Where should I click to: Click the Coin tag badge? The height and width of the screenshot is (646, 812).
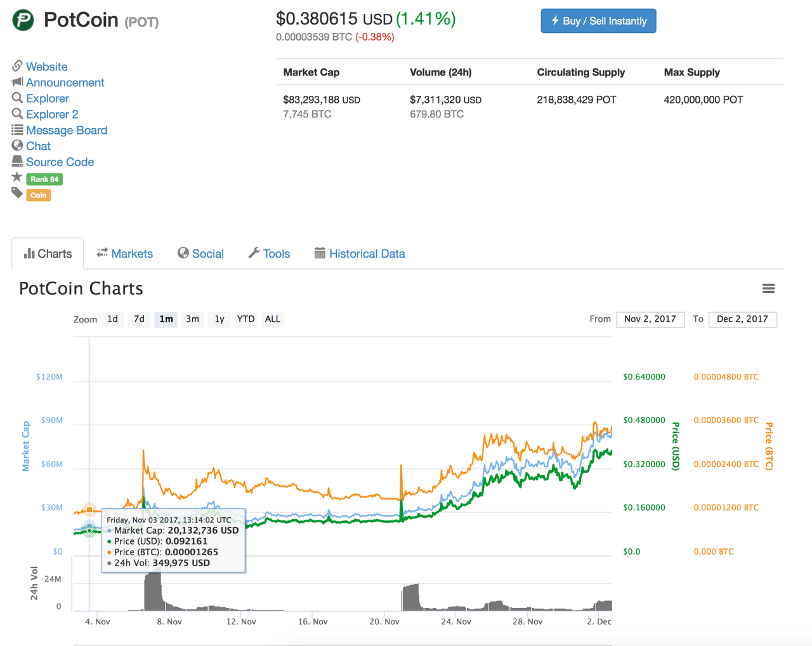(x=39, y=195)
